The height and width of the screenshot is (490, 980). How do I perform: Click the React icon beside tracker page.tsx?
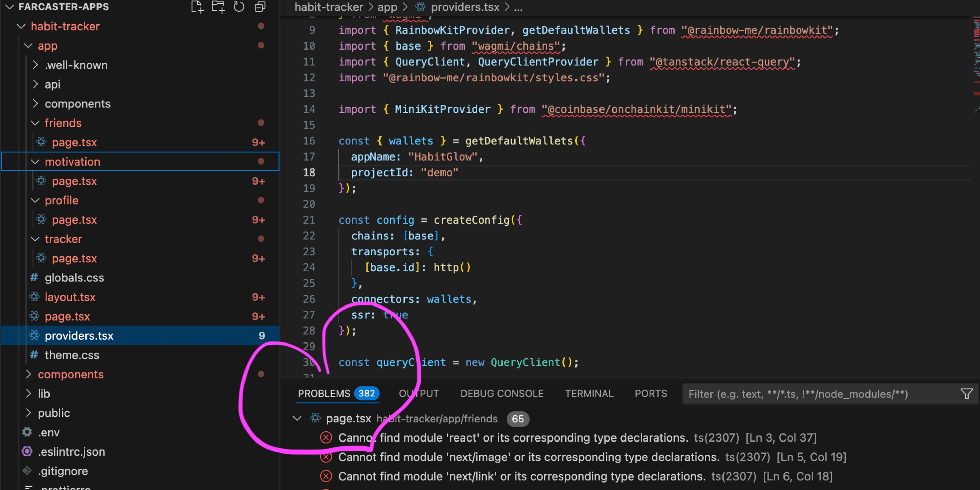point(41,258)
